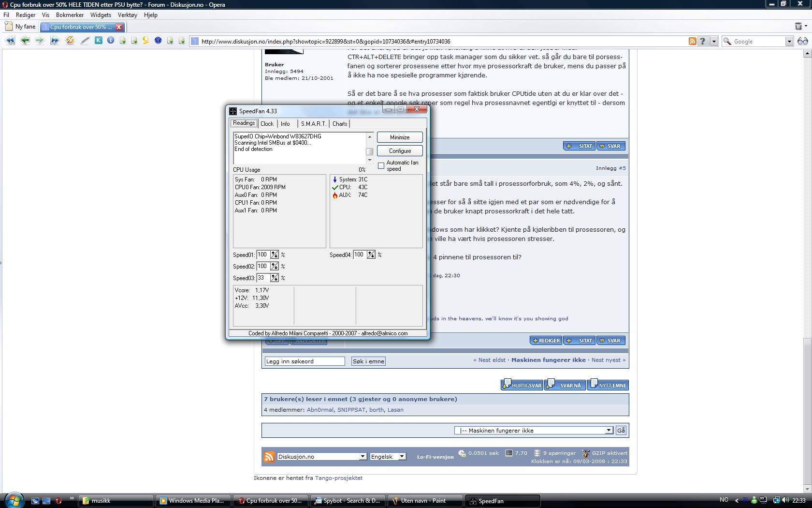The image size is (812, 508).
Task: Click the Windows Start orb
Action: click(14, 500)
